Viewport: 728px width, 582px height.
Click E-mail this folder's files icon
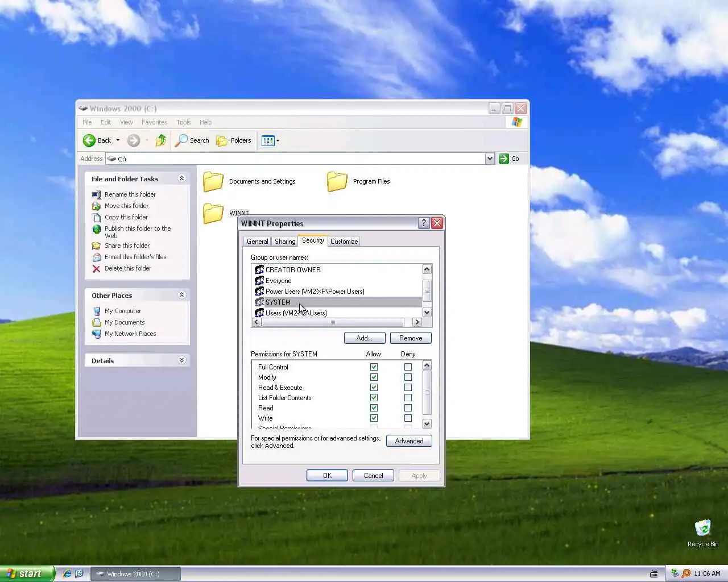point(97,257)
